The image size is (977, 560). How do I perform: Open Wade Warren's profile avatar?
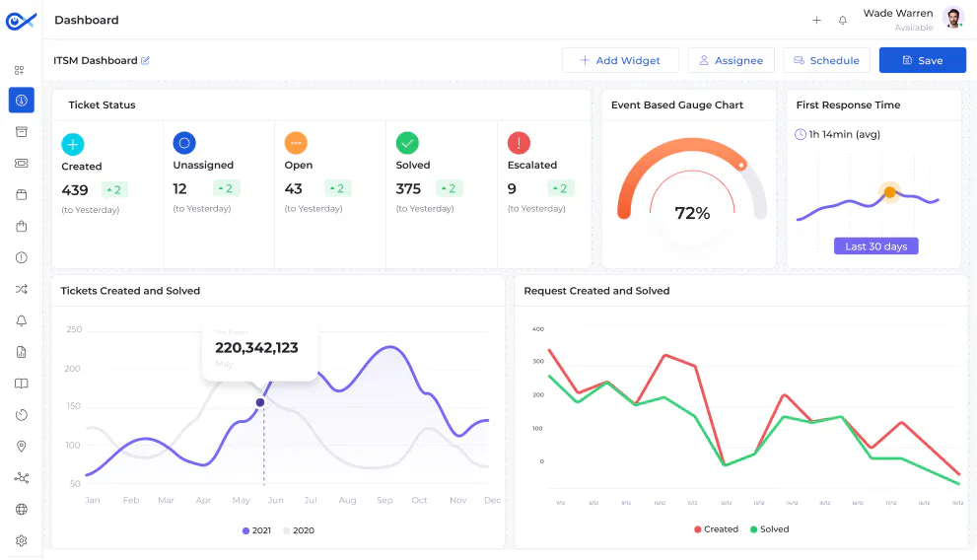coord(953,18)
